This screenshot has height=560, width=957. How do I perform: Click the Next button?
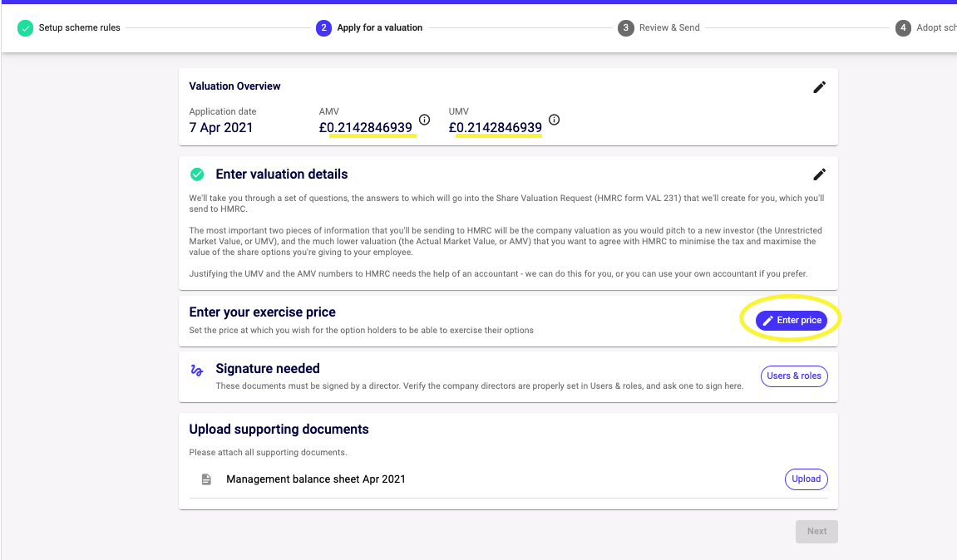pos(816,531)
